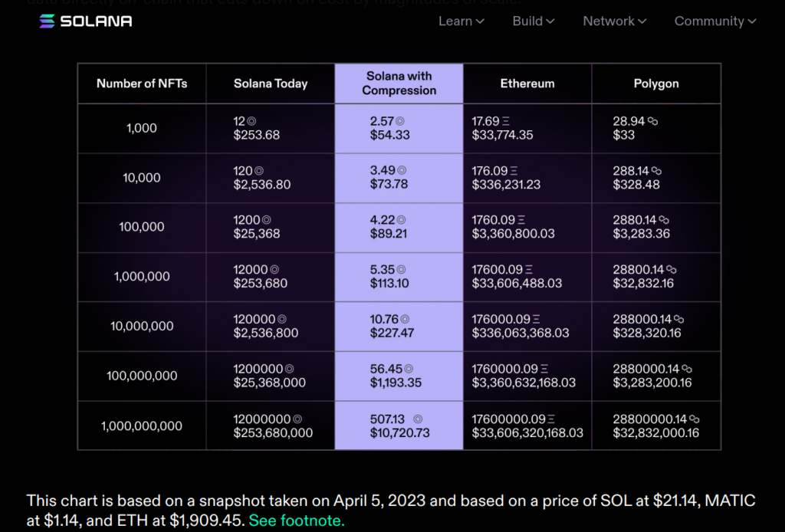The image size is (785, 532).
Task: Expand the chevron beside Community
Action: [751, 21]
